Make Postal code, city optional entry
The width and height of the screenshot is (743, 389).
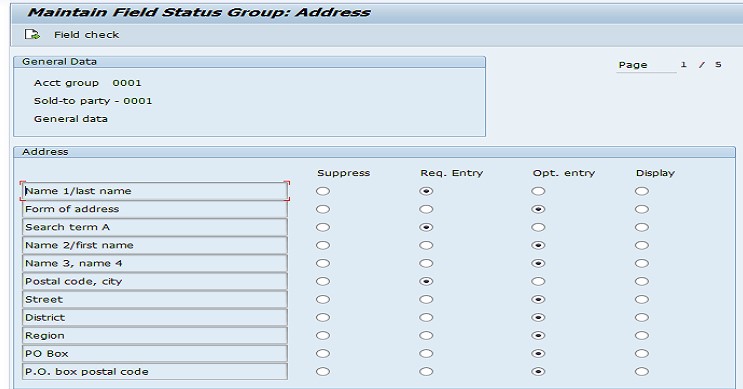[538, 281]
